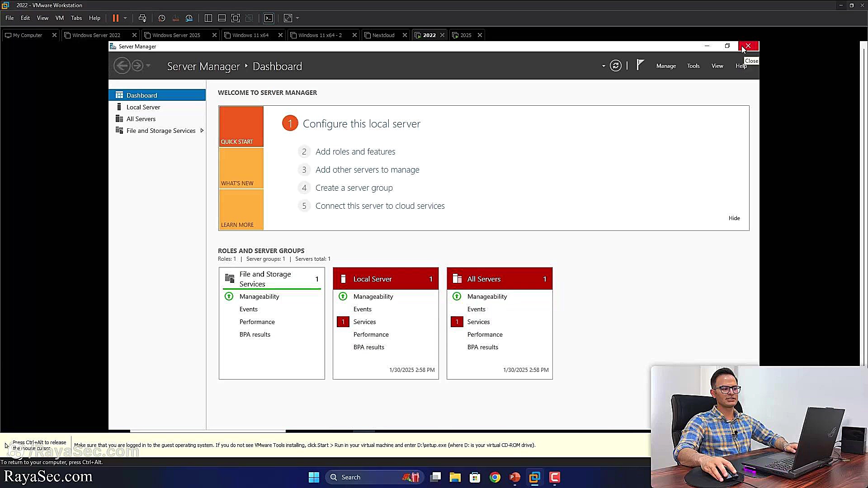Click the QUICK START tile
This screenshot has width=868, height=488.
click(241, 127)
